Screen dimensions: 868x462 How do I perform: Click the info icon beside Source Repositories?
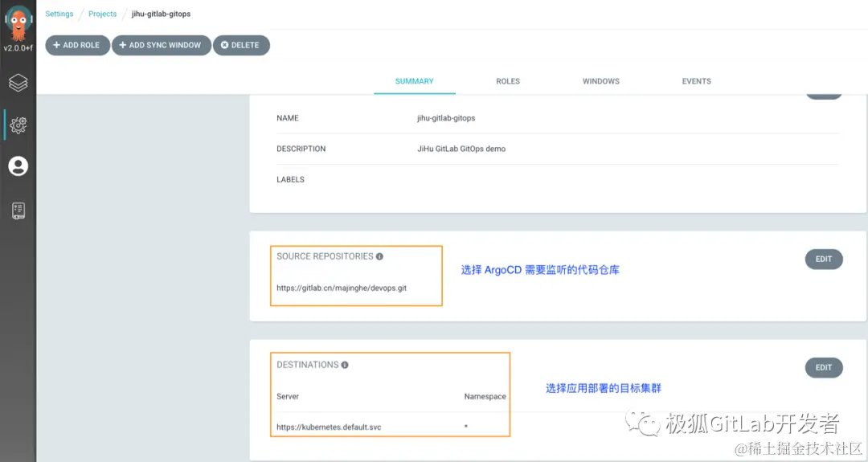(379, 256)
